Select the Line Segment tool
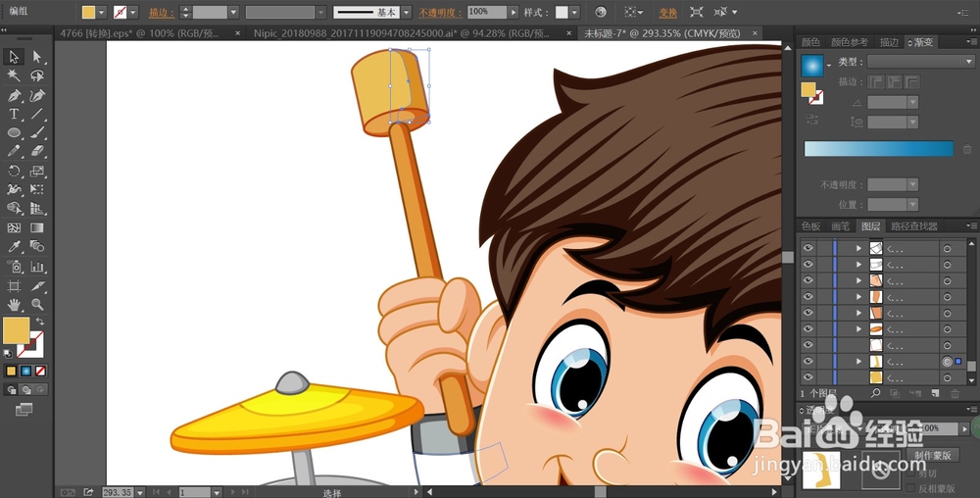 tap(37, 114)
